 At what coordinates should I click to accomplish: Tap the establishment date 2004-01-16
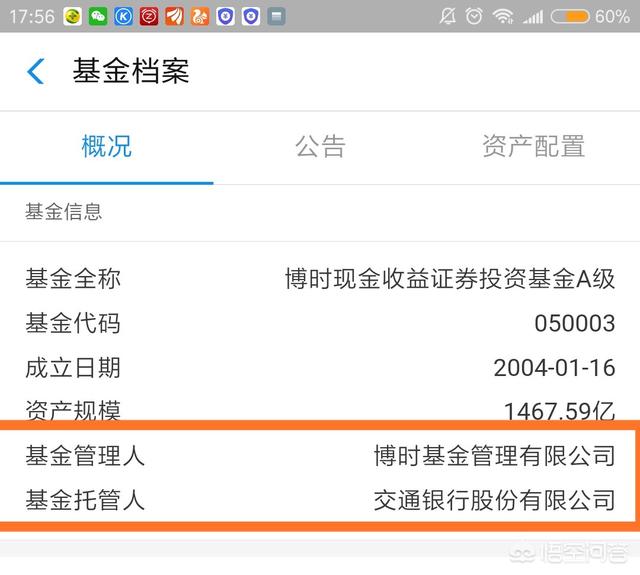[x=554, y=367]
